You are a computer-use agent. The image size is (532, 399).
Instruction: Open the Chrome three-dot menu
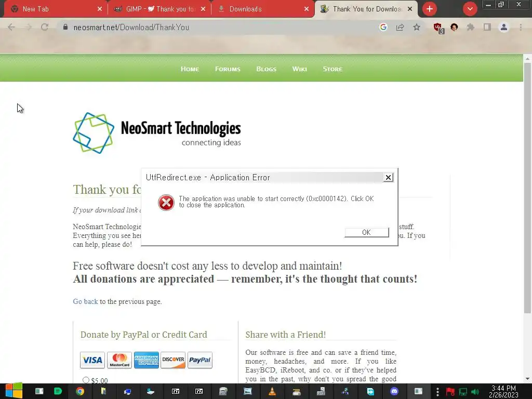(521, 27)
